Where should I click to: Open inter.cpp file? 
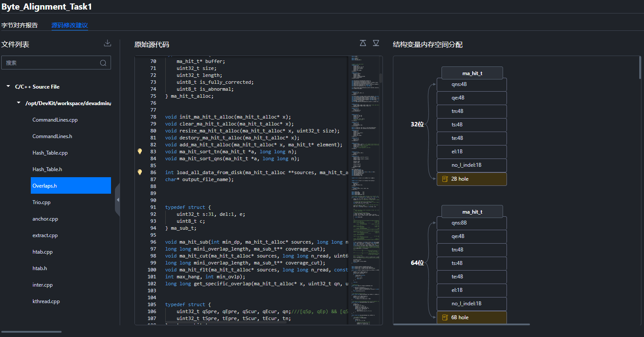pyautogui.click(x=42, y=285)
